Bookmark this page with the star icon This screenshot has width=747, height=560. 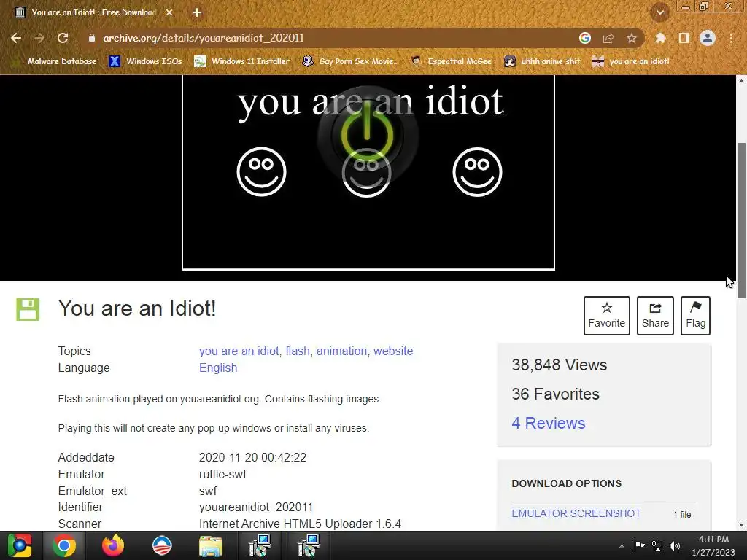click(632, 38)
